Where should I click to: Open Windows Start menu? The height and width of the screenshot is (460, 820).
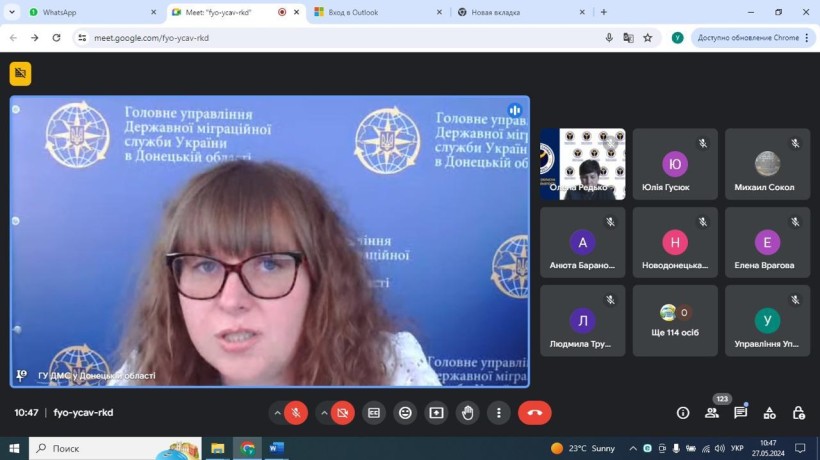click(14, 448)
